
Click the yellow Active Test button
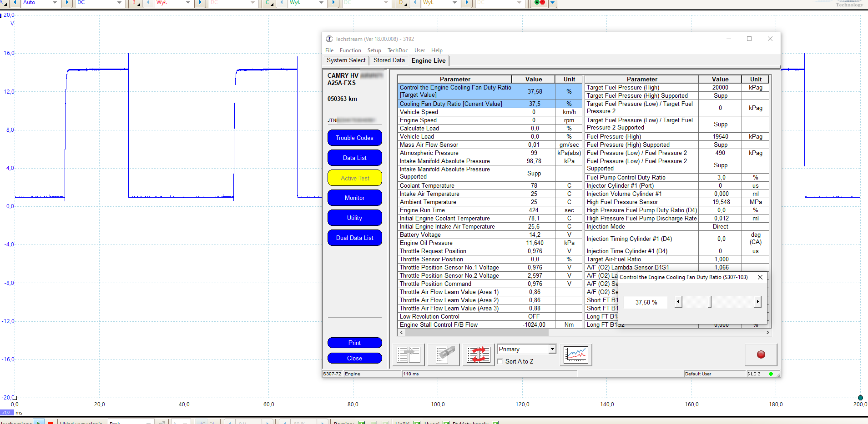354,178
